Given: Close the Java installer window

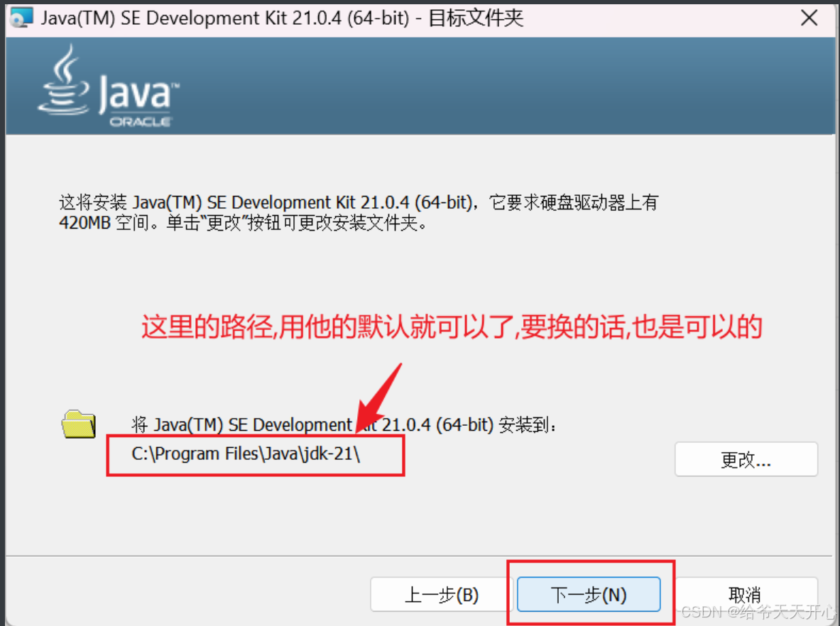Looking at the screenshot, I should (x=809, y=18).
